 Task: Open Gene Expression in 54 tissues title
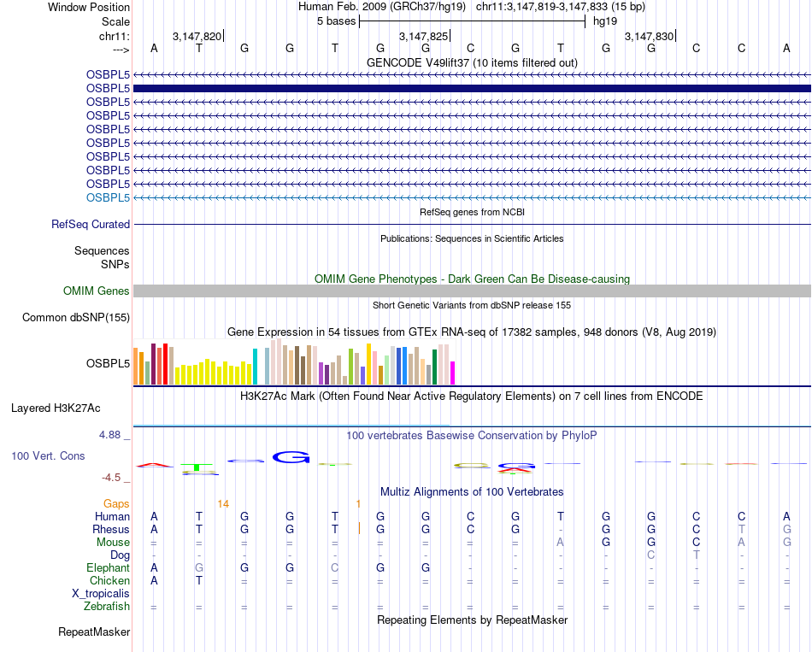tap(472, 332)
